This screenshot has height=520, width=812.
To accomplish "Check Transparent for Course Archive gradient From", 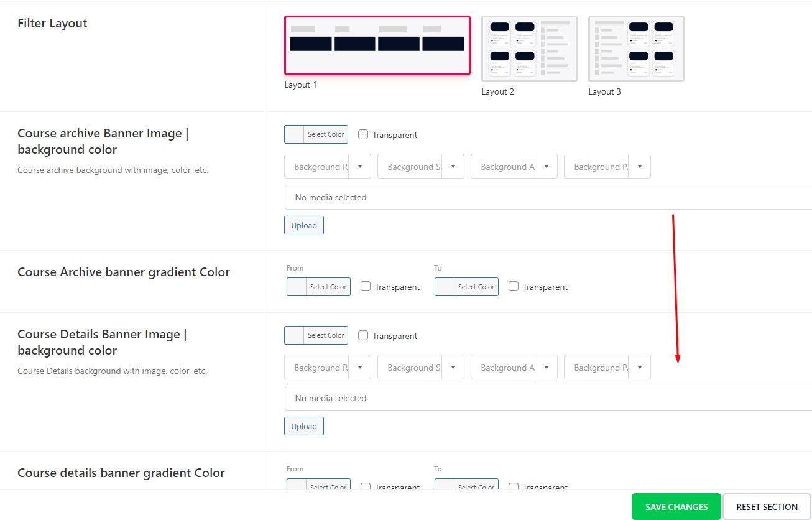I will pyautogui.click(x=366, y=287).
